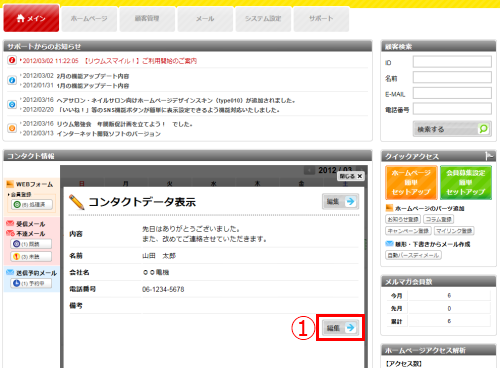The image size is (500, 368).
Task: Click 編集 button beside コンタクトデータ表示 heading
Action: [x=340, y=201]
